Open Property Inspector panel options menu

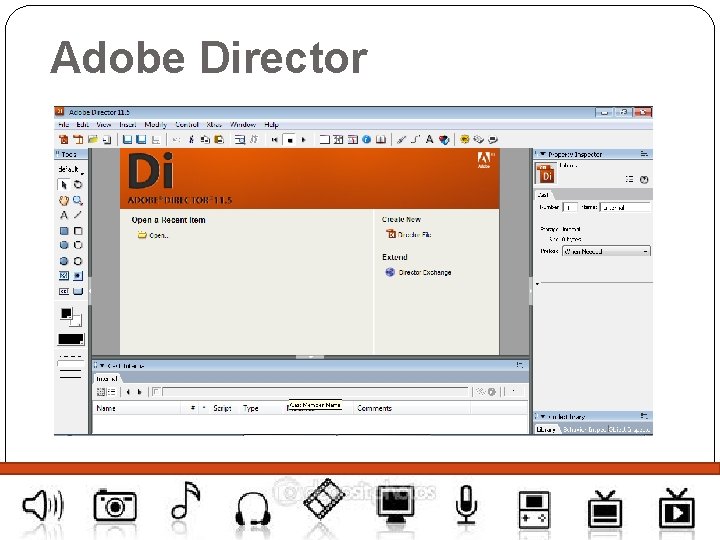tap(644, 154)
